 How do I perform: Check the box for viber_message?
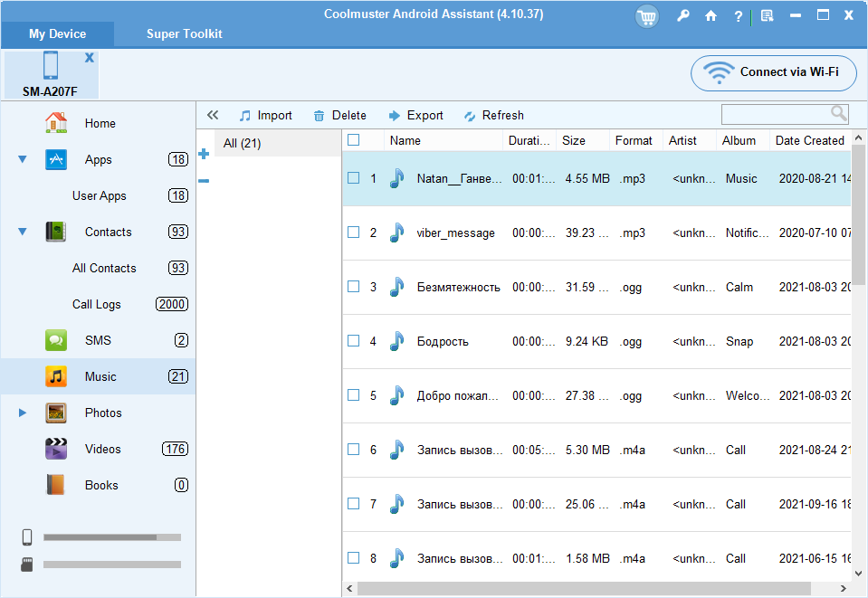coord(353,233)
